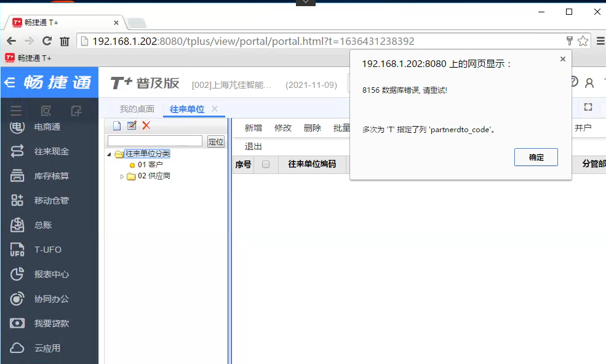606x364 pixels.
Task: Open a new browser tab
Action: [x=137, y=23]
